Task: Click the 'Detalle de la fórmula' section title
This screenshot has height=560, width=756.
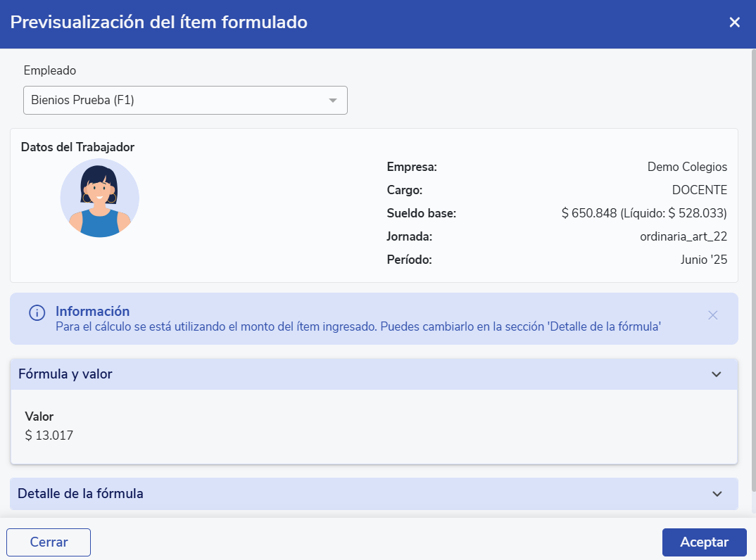Action: (80, 494)
